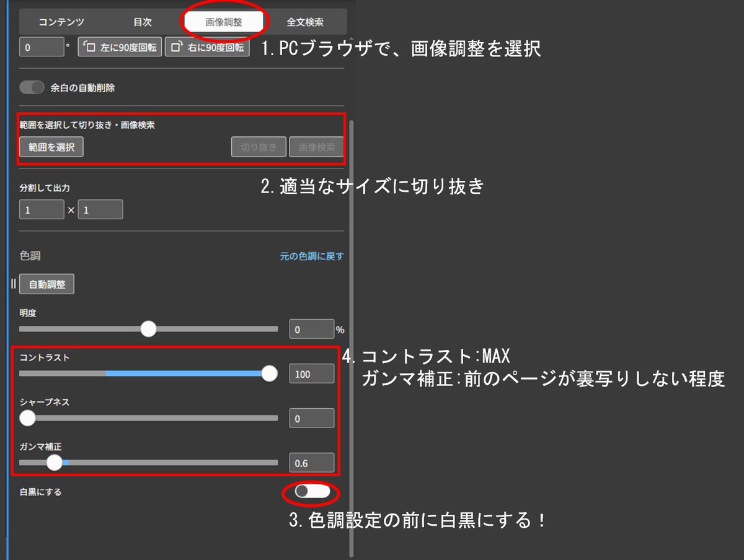Click the 切り抜き crop button

[258, 147]
